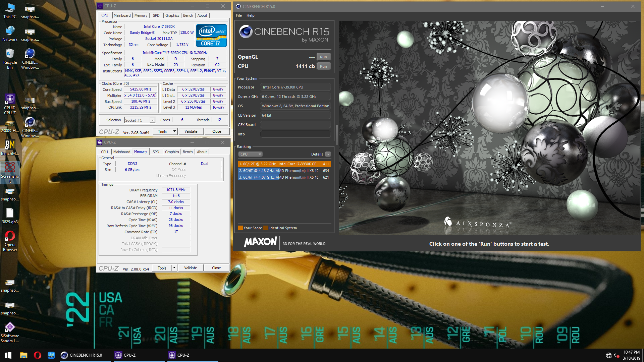The height and width of the screenshot is (362, 644).
Task: Click Validate in upper CPU-Z window
Action: (191, 131)
